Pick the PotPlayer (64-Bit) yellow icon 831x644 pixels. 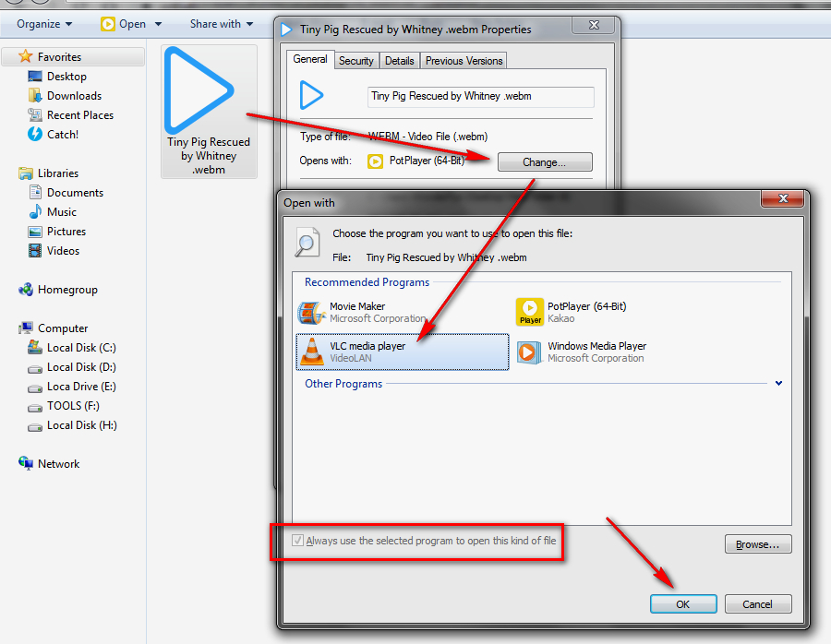pyautogui.click(x=529, y=312)
